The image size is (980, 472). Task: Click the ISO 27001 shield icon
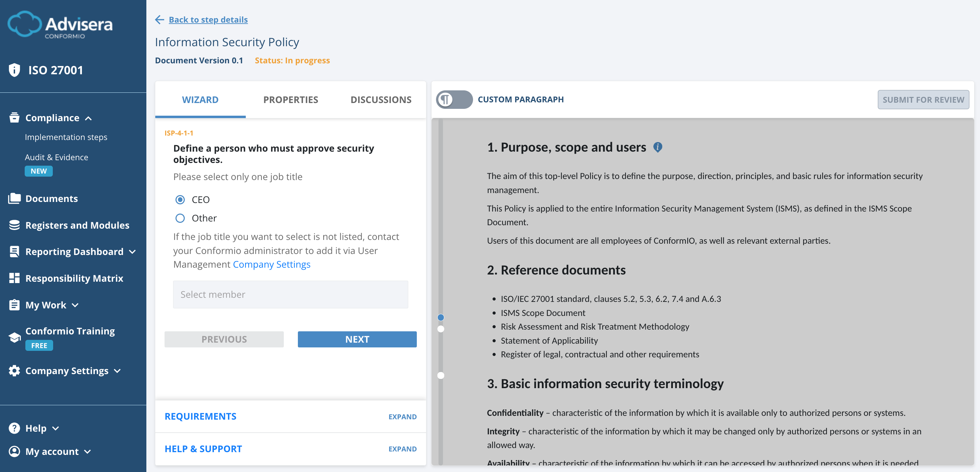pos(14,69)
